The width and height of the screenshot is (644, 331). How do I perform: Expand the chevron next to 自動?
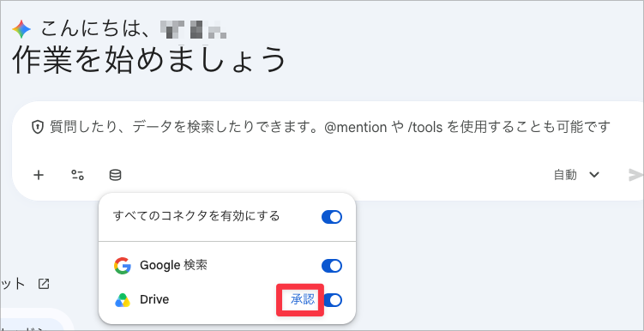594,175
